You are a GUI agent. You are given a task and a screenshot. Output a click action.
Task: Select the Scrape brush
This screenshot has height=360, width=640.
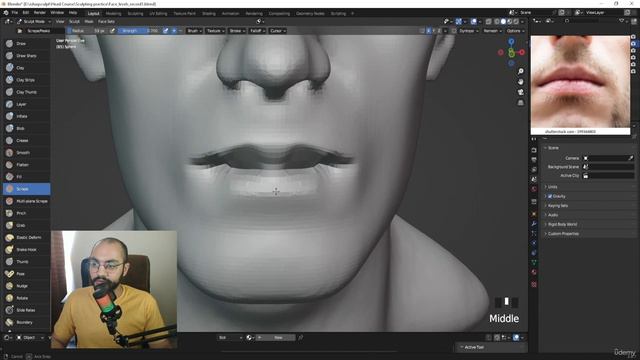[27, 189]
